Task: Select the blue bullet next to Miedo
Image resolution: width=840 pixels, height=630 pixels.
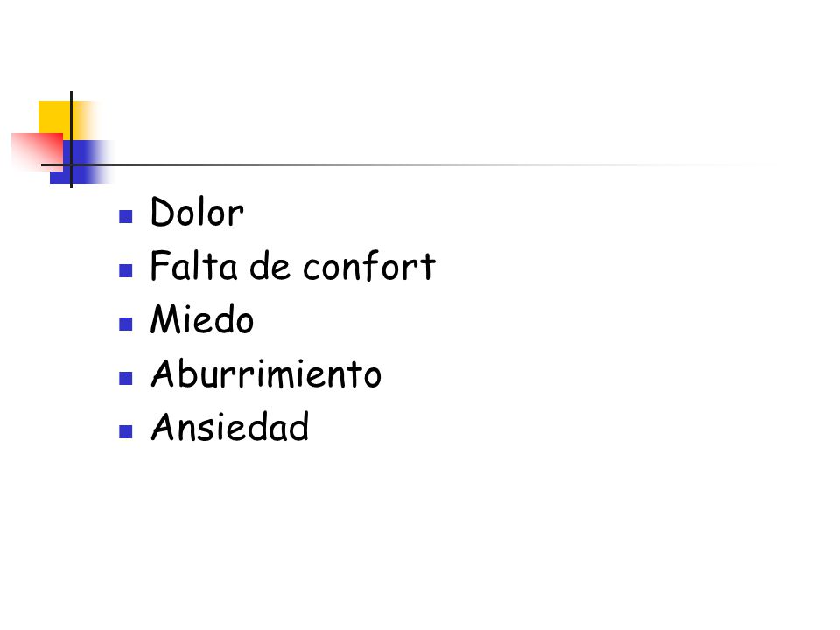Action: [x=125, y=324]
